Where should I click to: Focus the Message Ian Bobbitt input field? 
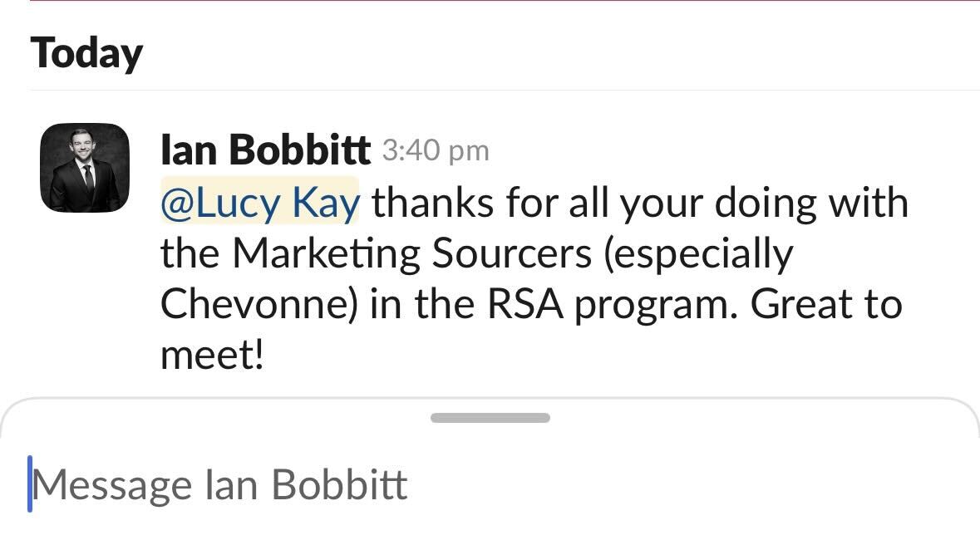[x=499, y=485]
